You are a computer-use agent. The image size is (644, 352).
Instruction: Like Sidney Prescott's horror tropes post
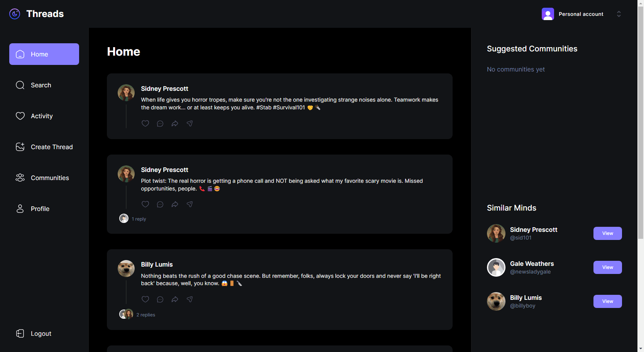[x=145, y=123]
